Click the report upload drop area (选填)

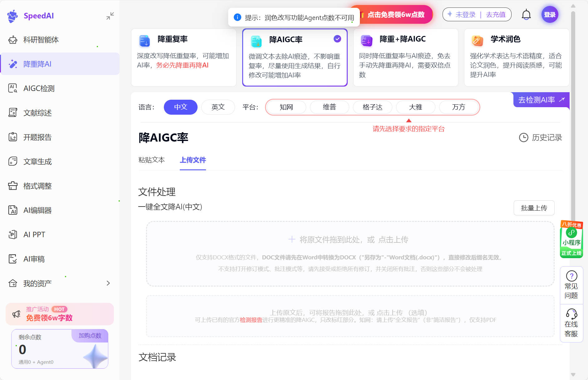point(350,316)
